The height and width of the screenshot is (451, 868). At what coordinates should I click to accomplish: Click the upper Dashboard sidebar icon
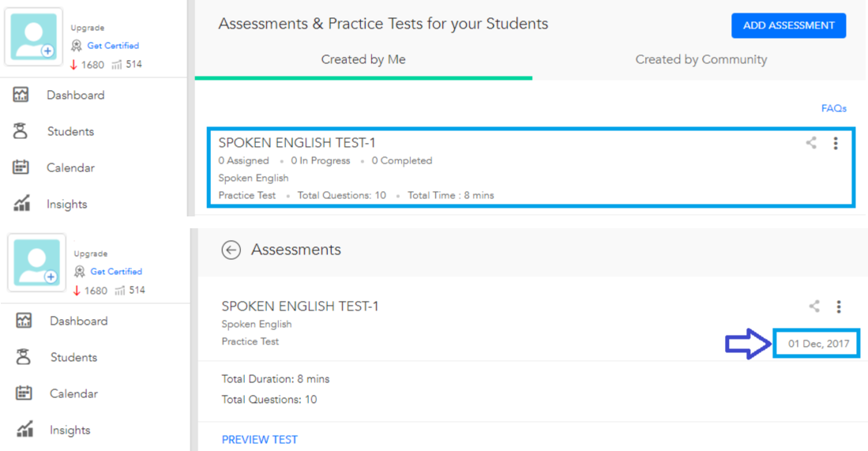tap(21, 95)
